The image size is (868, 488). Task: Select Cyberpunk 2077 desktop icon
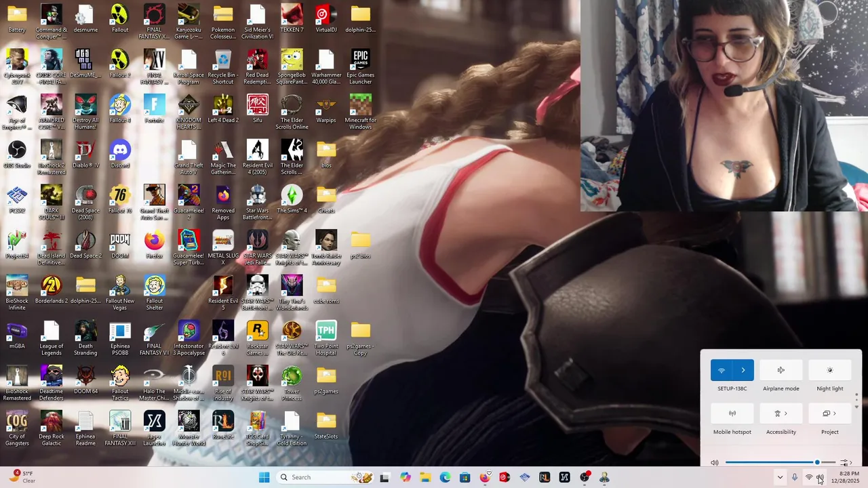(x=17, y=66)
